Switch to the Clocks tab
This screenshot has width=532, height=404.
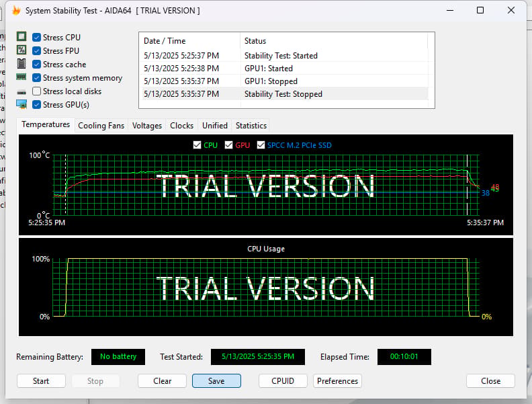[181, 126]
